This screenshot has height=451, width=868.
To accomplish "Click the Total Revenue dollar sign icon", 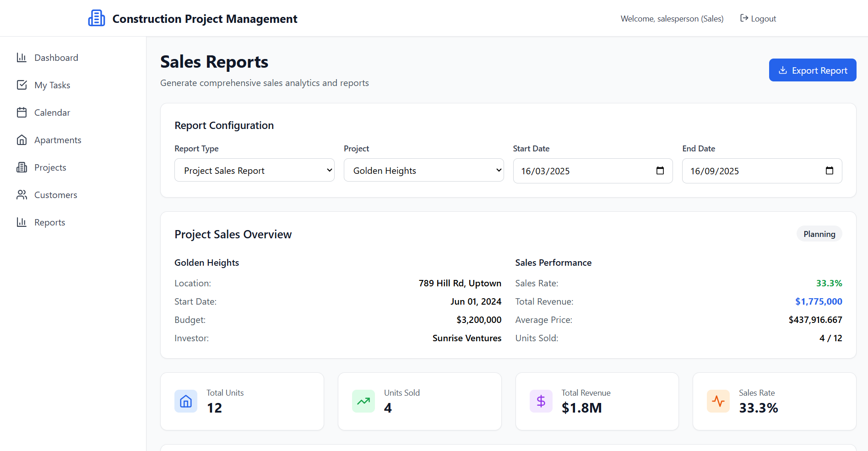I will point(541,401).
